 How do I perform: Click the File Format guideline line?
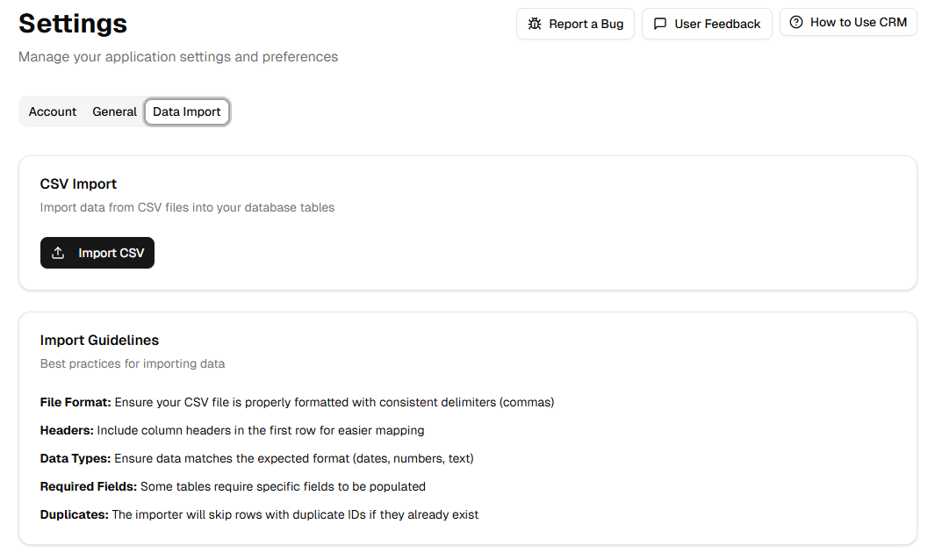tap(297, 403)
